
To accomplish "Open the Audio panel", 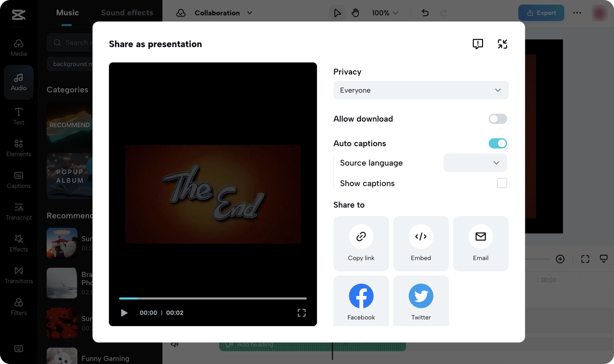I will [x=19, y=82].
